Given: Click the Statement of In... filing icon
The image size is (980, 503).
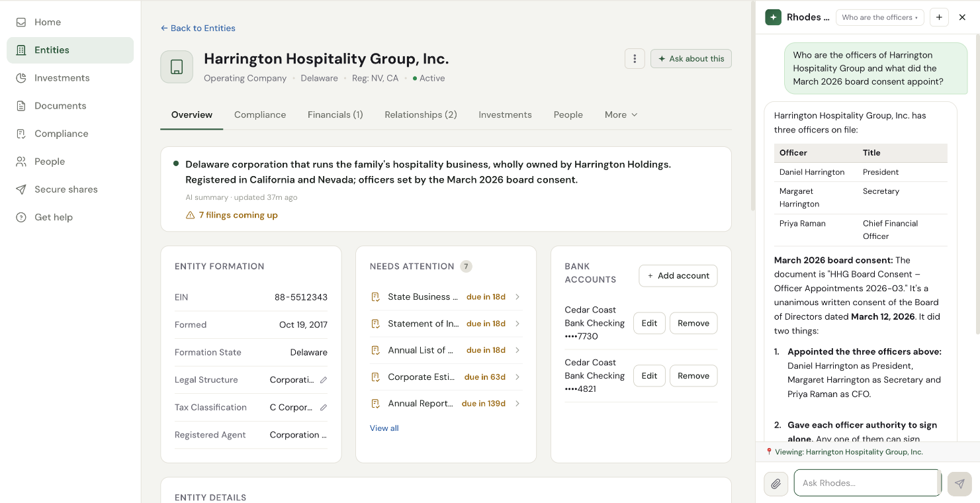Looking at the screenshot, I should pyautogui.click(x=375, y=324).
